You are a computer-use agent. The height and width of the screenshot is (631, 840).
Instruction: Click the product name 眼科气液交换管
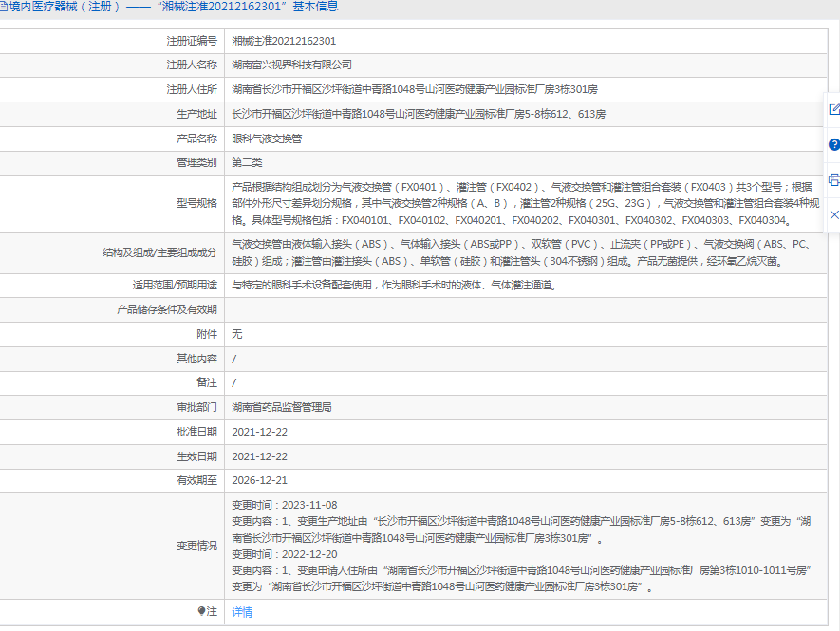[267, 139]
